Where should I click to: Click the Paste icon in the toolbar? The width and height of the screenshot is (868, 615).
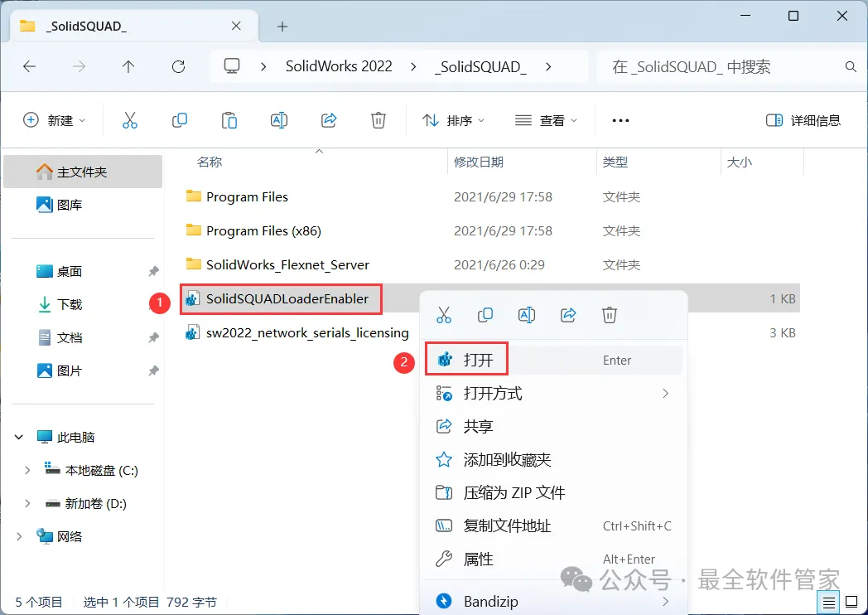pyautogui.click(x=229, y=120)
